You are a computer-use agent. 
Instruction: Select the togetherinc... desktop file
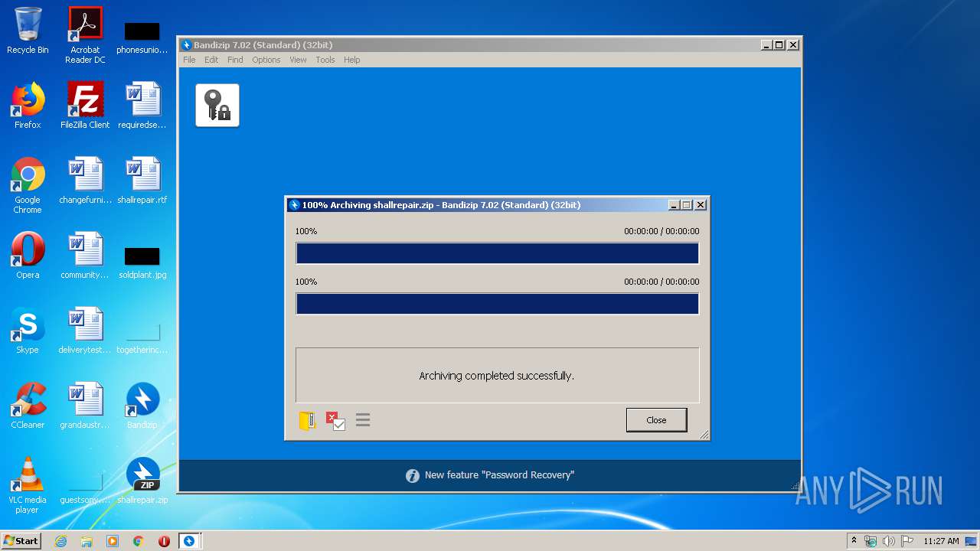[142, 338]
